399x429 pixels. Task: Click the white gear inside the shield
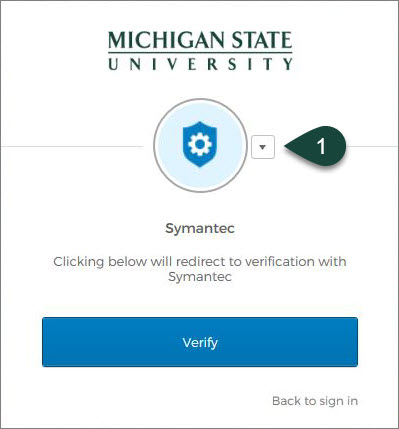pos(200,144)
